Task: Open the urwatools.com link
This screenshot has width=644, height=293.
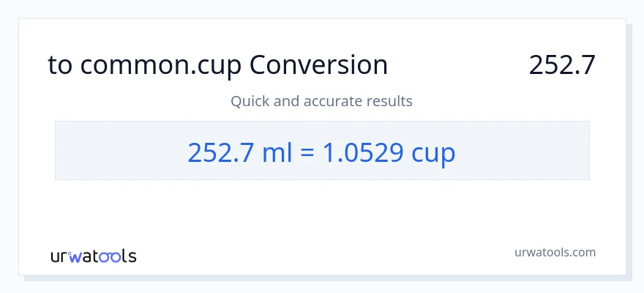Action: (555, 252)
